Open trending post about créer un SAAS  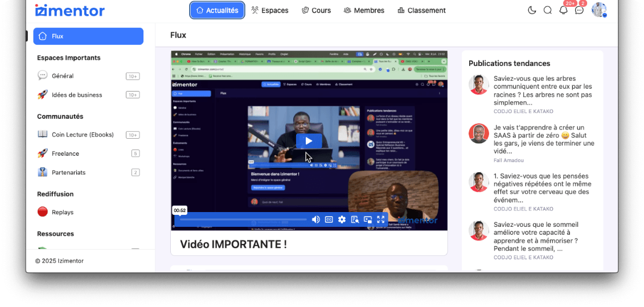[544, 139]
